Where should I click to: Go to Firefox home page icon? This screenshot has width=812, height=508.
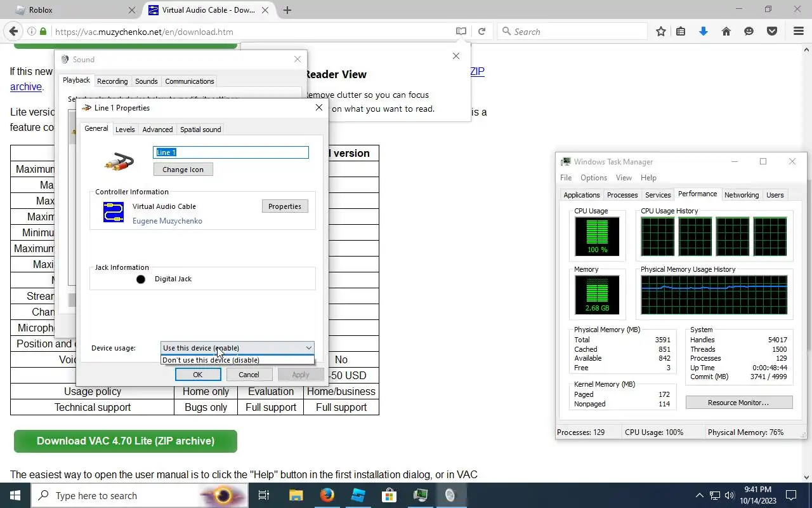pyautogui.click(x=726, y=31)
